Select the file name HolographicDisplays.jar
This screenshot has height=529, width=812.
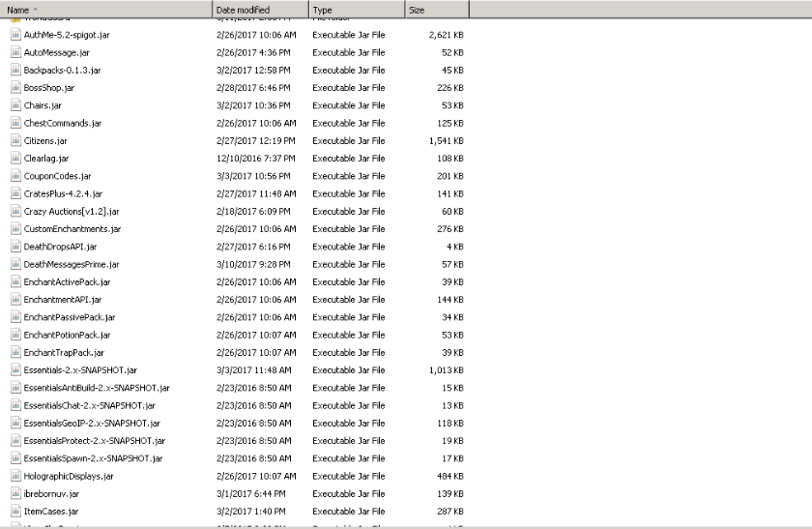(x=69, y=476)
